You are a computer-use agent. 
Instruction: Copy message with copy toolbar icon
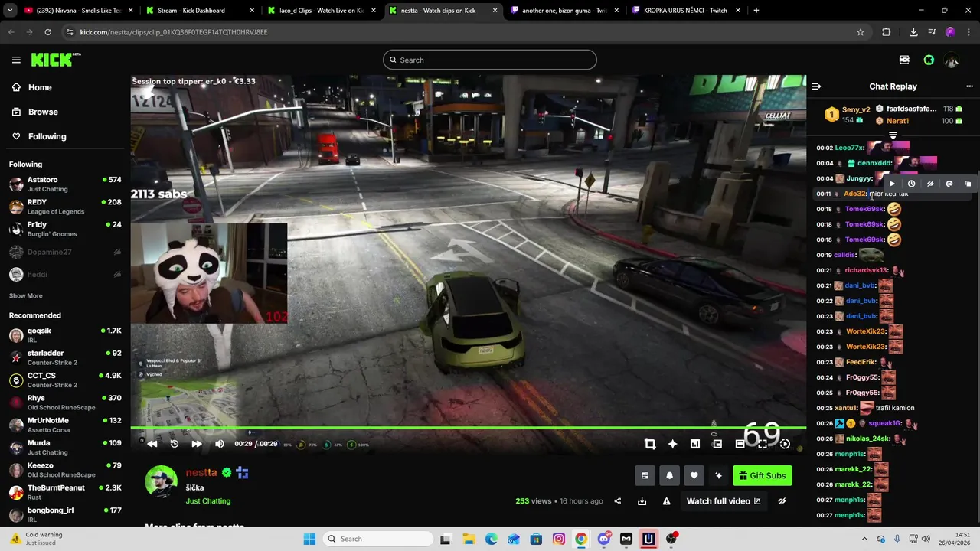[x=968, y=184]
